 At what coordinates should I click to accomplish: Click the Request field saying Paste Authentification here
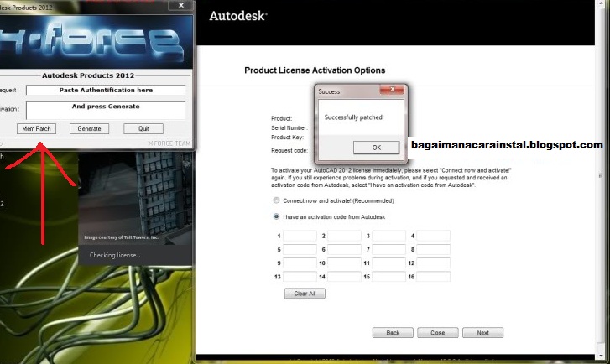[106, 90]
